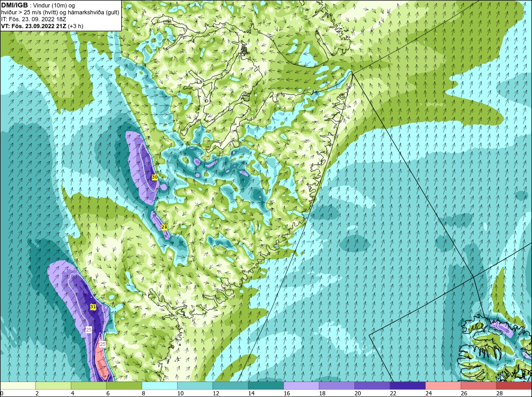The height and width of the screenshot is (397, 532).
Task: Select the light cyan 8–10 m/s legend swatch
Action: [x=160, y=386]
